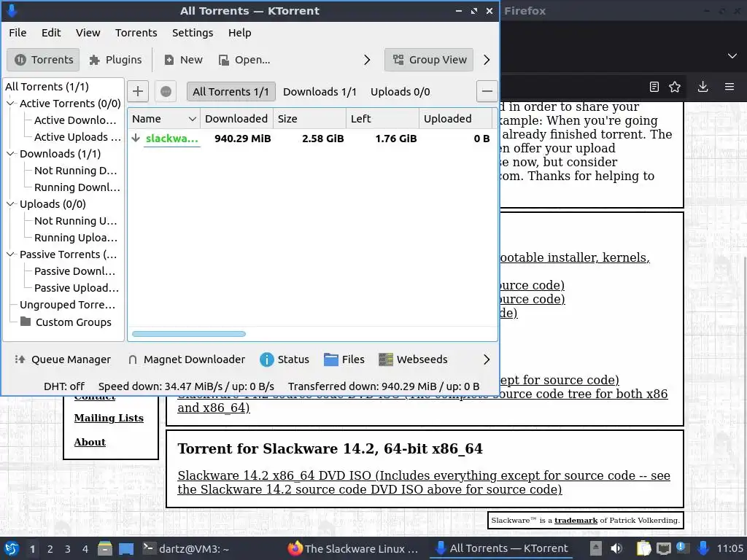Bookmark the page with Firefox star icon
The image size is (747, 560).
(x=675, y=87)
